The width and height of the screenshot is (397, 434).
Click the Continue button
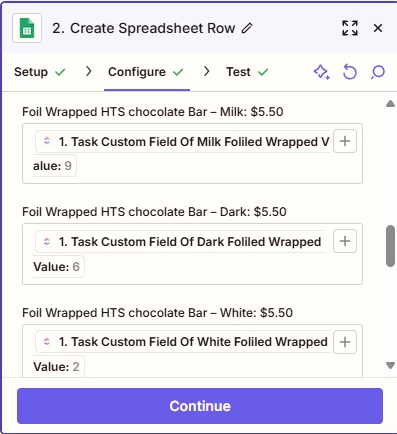pos(200,406)
